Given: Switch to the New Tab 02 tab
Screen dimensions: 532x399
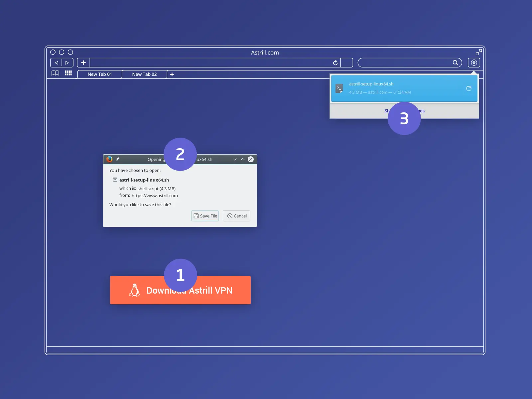Looking at the screenshot, I should 144,74.
